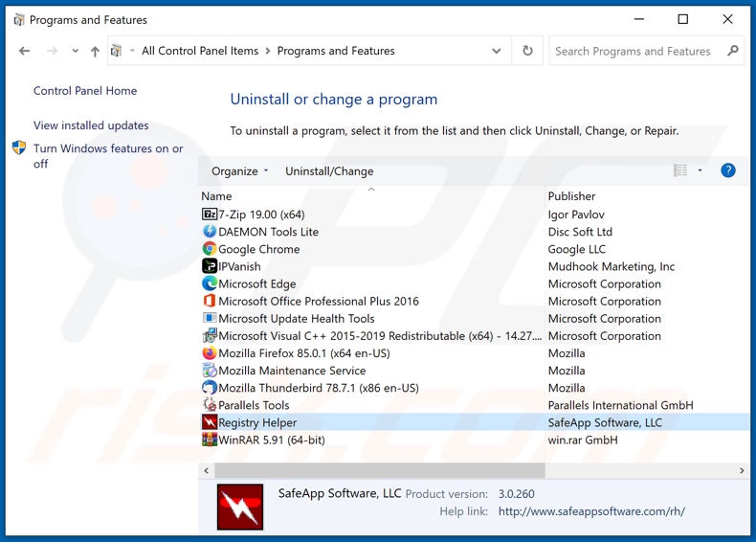Click All Control Panel Items breadcrumb

point(200,51)
